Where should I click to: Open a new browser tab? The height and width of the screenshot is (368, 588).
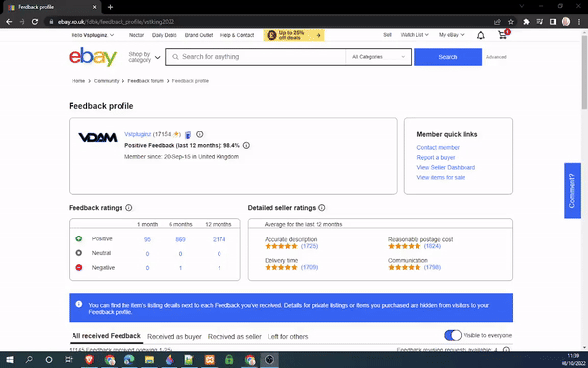110,7
